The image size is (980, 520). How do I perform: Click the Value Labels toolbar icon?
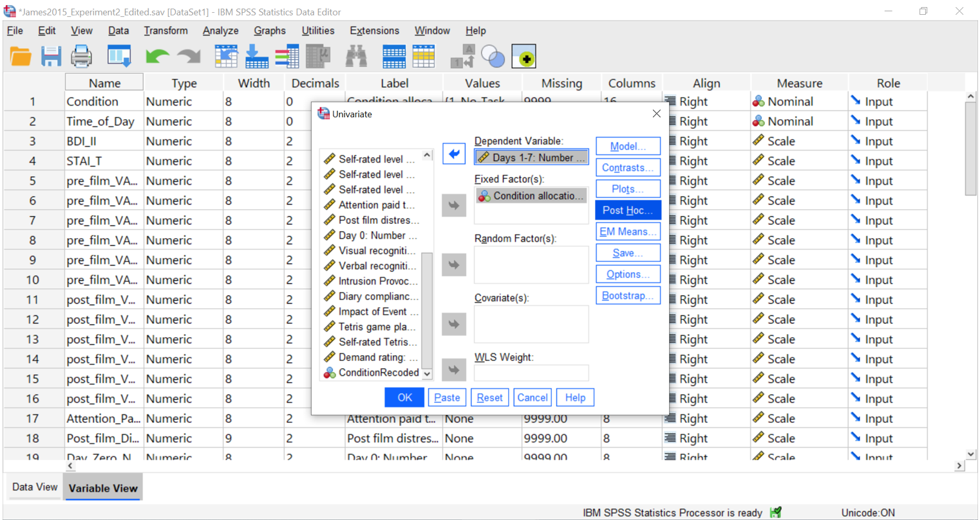[x=462, y=57]
